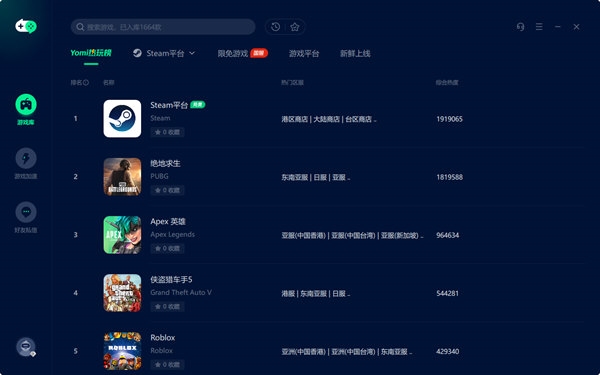Favorite 侠盗猎车手5 with its star button
This screenshot has width=600, height=375.
coord(167,307)
